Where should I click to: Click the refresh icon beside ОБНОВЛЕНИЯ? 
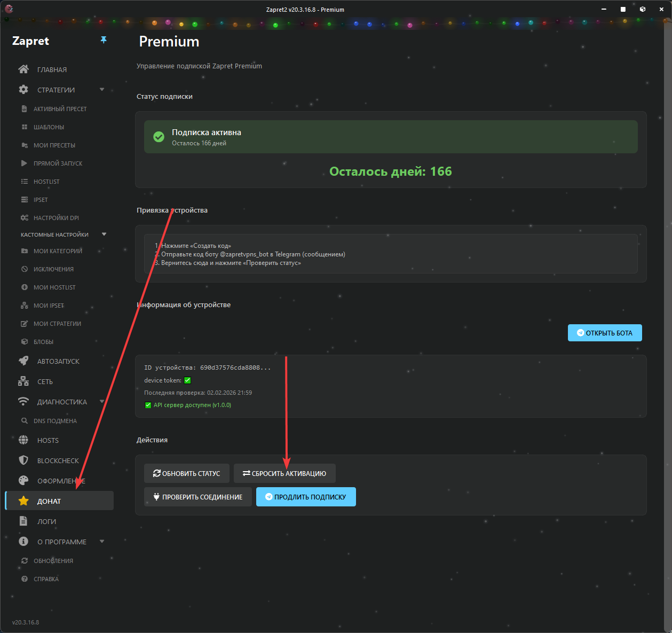(x=24, y=561)
